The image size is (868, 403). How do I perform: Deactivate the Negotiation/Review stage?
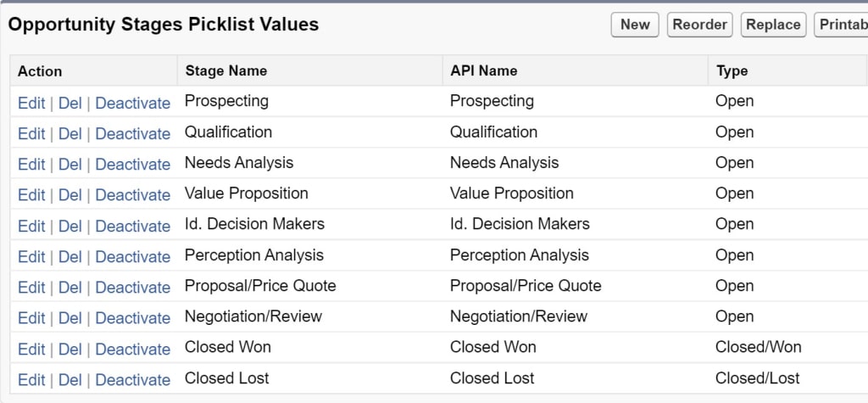click(x=132, y=317)
